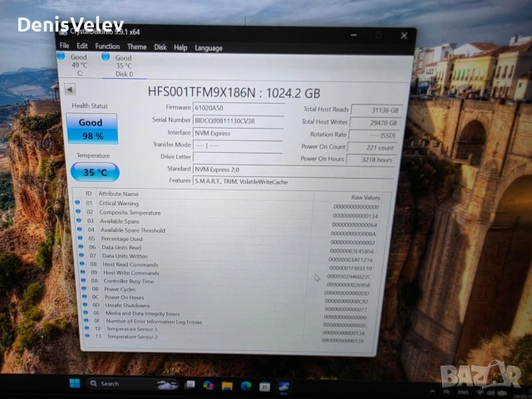Click Total Host Reads value 31136 GB
Viewport: 532px width, 399px height.
(377, 110)
